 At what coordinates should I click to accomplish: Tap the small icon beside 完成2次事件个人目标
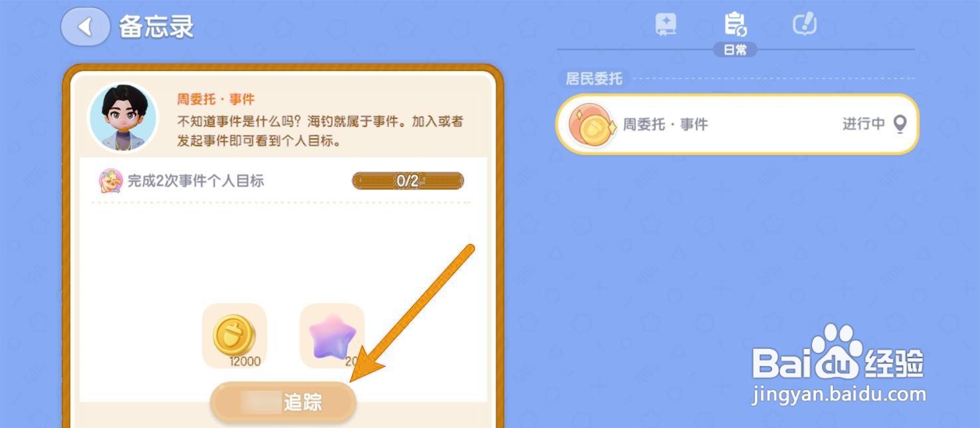pos(110,181)
